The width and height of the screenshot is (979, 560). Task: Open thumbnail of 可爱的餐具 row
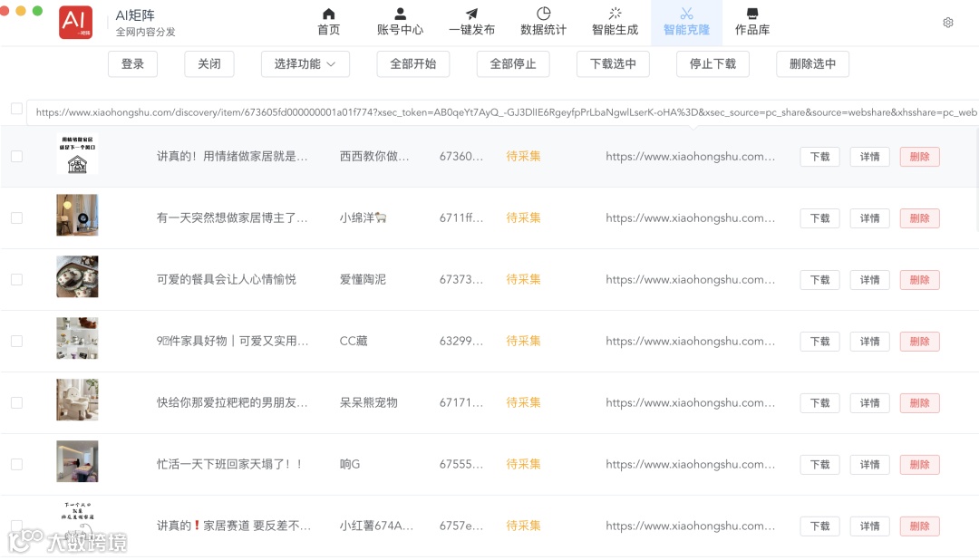point(77,276)
